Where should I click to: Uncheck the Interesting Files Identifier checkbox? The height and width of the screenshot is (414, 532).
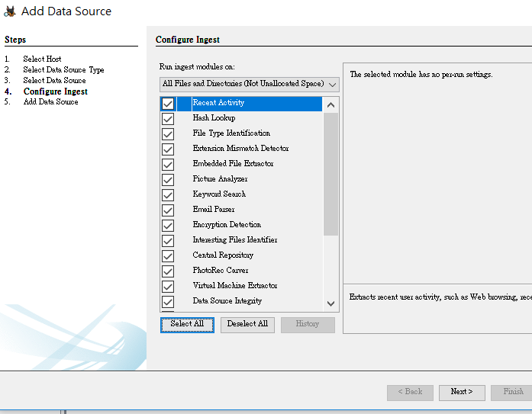click(168, 241)
